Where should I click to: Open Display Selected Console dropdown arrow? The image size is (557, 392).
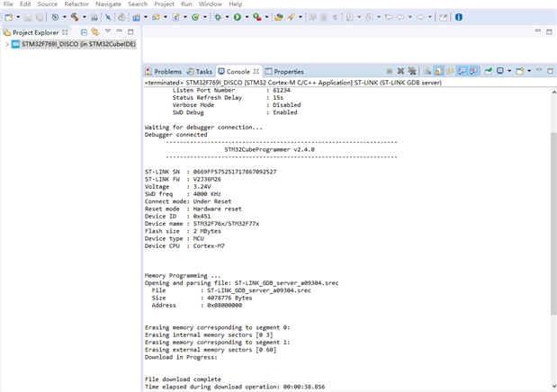pos(509,71)
